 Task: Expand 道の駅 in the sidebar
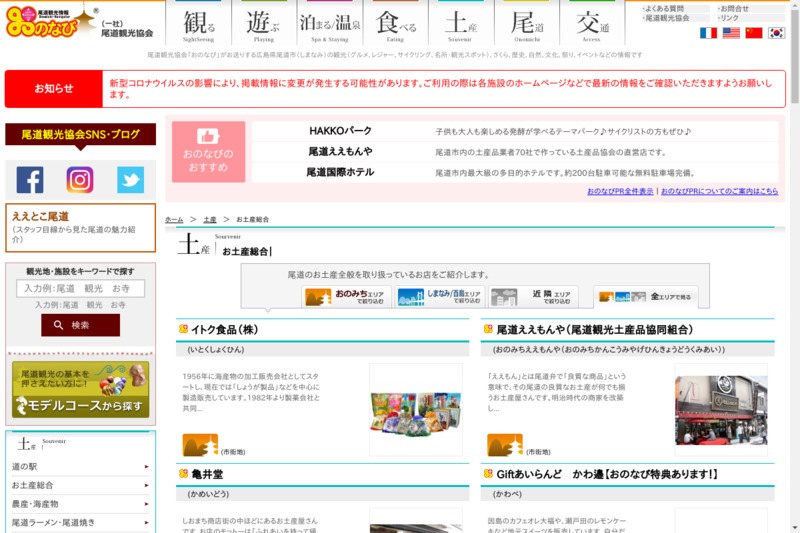pos(80,467)
